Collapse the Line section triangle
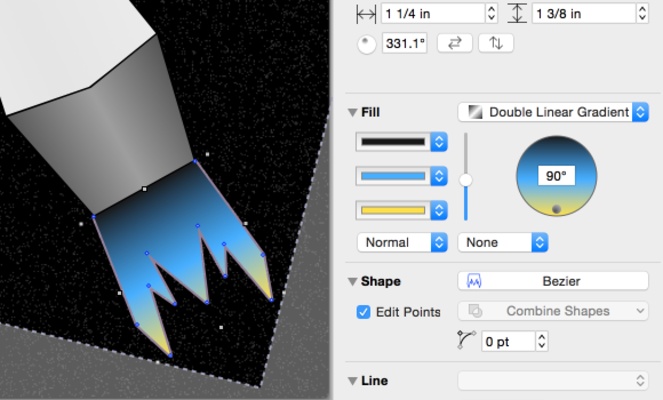663x400 pixels. click(x=352, y=381)
